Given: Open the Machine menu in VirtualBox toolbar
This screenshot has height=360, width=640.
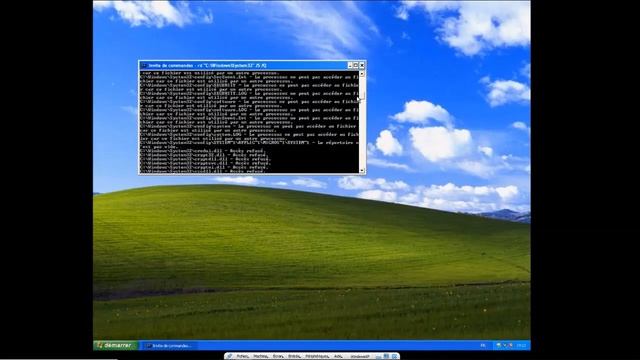Looking at the screenshot, I should 260,356.
